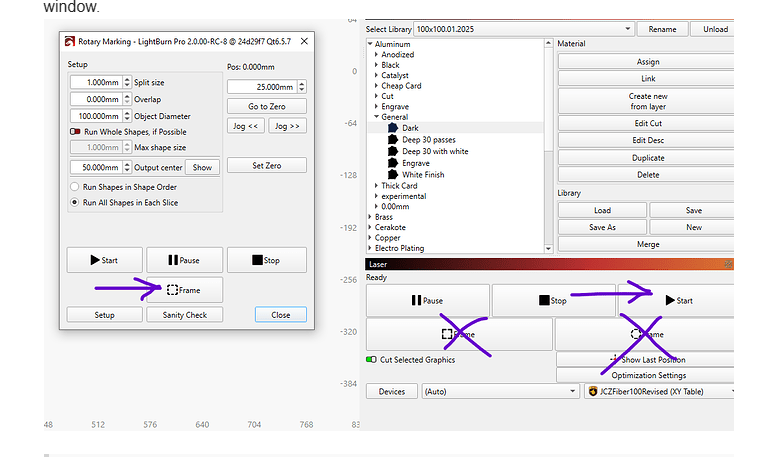Expand the Cut tree node
769x457 pixels.
pos(376,96)
